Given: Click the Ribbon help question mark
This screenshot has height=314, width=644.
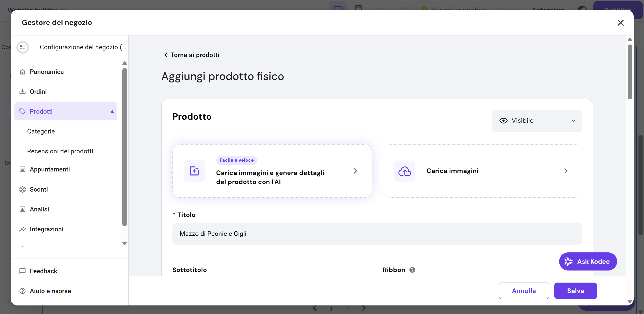Looking at the screenshot, I should click(412, 270).
